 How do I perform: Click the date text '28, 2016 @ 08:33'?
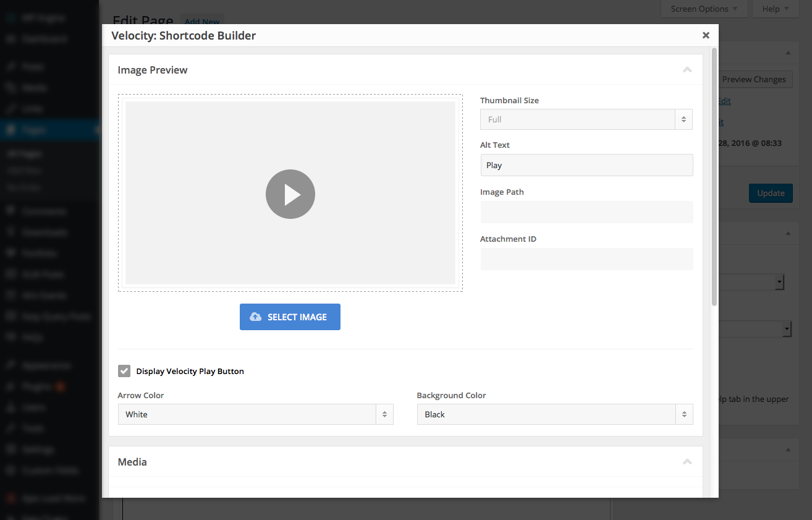[x=750, y=143]
